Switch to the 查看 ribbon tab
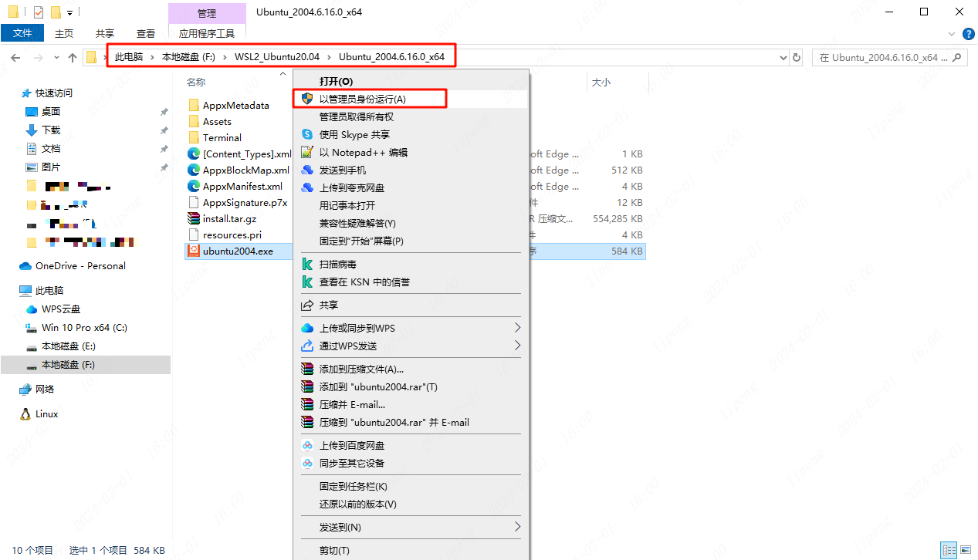This screenshot has width=978, height=560. click(146, 33)
